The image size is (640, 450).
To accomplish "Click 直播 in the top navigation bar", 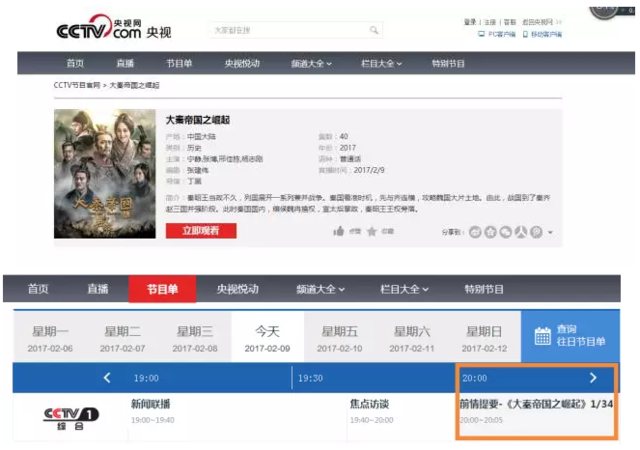I will coord(125,63).
